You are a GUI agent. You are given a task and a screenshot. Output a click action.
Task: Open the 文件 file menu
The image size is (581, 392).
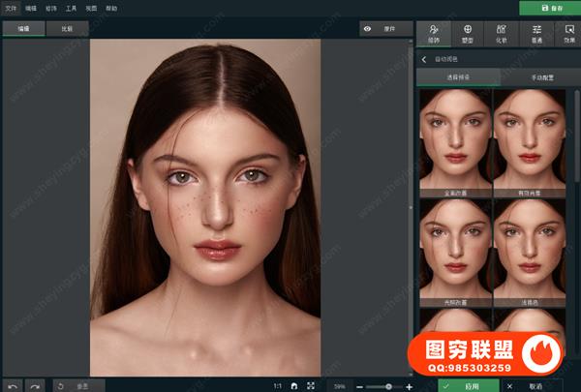(11, 7)
